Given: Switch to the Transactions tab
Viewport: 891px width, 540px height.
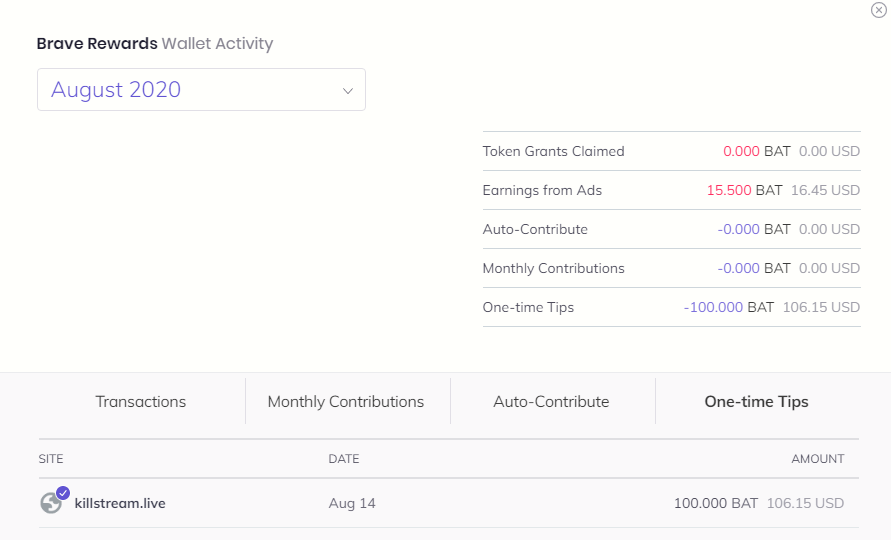Looking at the screenshot, I should tap(141, 401).
